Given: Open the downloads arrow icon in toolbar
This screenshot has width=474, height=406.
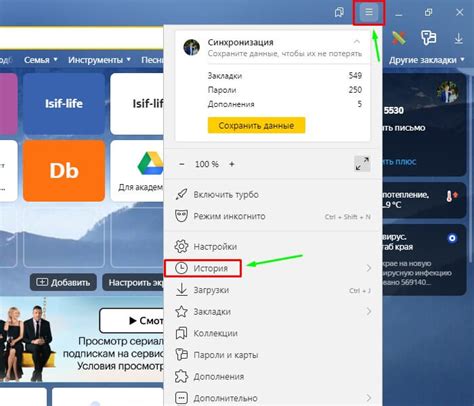Looking at the screenshot, I should point(458,38).
